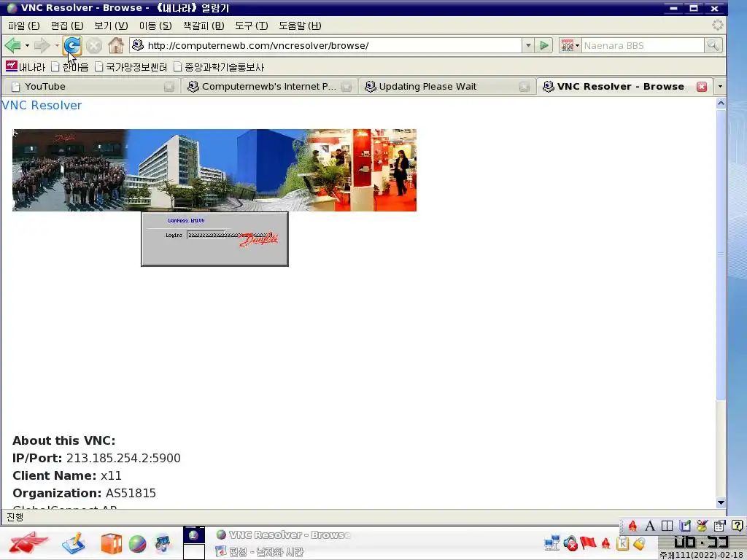
Task: Open the 이동 (S) menu
Action: [x=155, y=26]
